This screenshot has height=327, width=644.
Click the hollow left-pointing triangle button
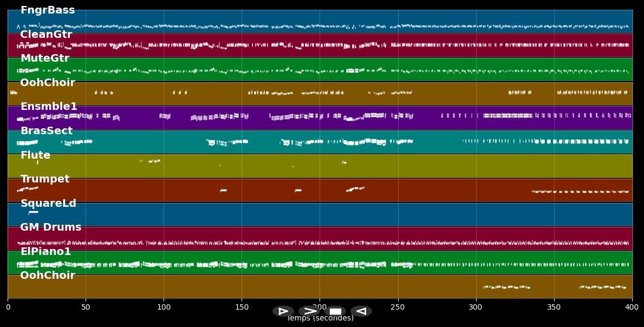[x=361, y=311]
